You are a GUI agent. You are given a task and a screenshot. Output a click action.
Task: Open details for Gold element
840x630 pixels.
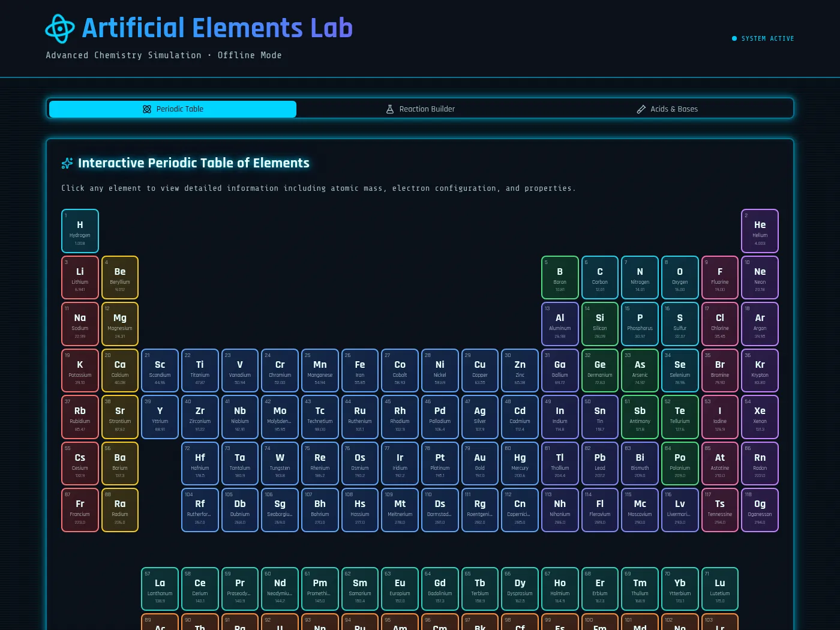coord(479,463)
